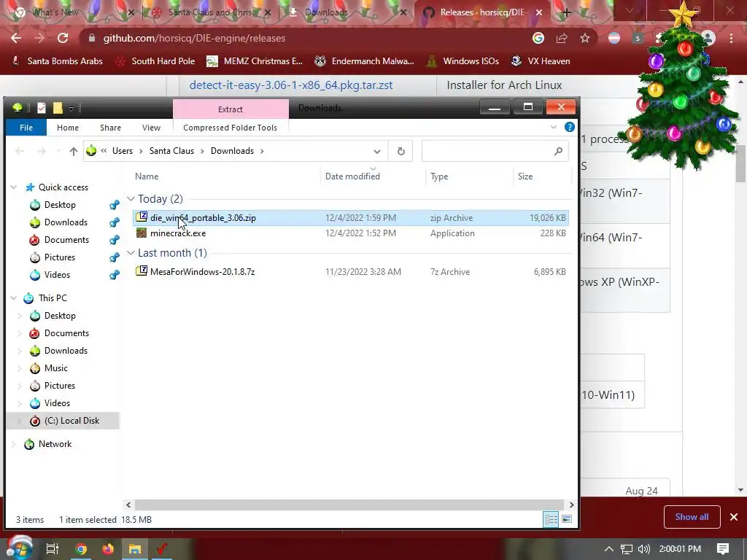Open the South Hard Pole bookmark
Screen dimensions: 747x560
tap(156, 61)
